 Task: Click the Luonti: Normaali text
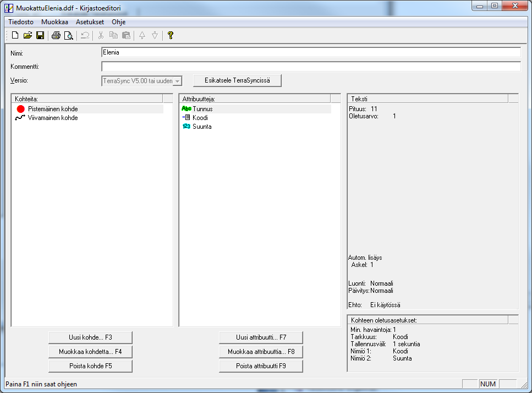[371, 283]
